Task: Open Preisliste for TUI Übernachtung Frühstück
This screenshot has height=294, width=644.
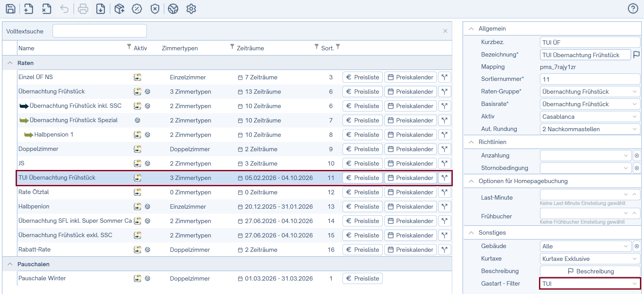Action: 362,178
